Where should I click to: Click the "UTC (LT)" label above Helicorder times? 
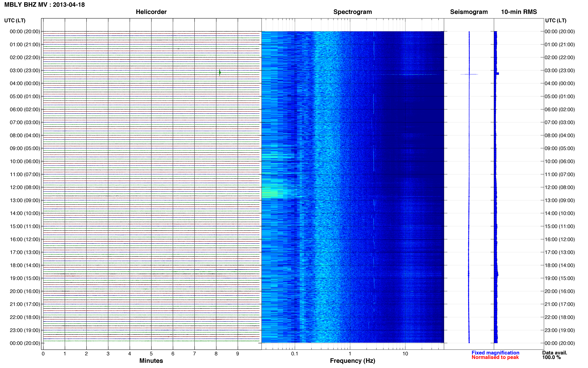[x=15, y=20]
